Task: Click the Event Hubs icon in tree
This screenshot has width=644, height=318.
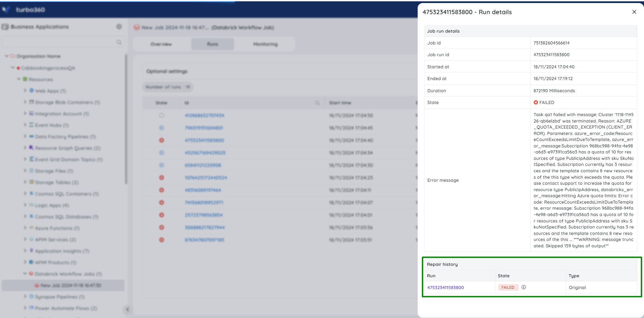Action: click(x=31, y=125)
